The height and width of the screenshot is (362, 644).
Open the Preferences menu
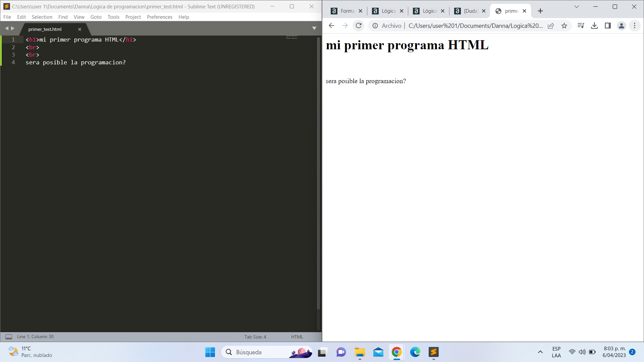point(160,17)
